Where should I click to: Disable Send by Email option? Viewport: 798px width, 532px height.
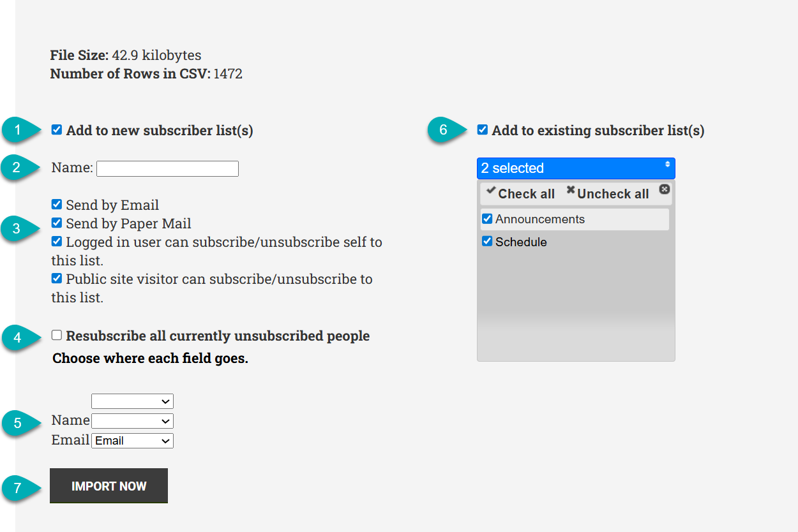point(57,203)
